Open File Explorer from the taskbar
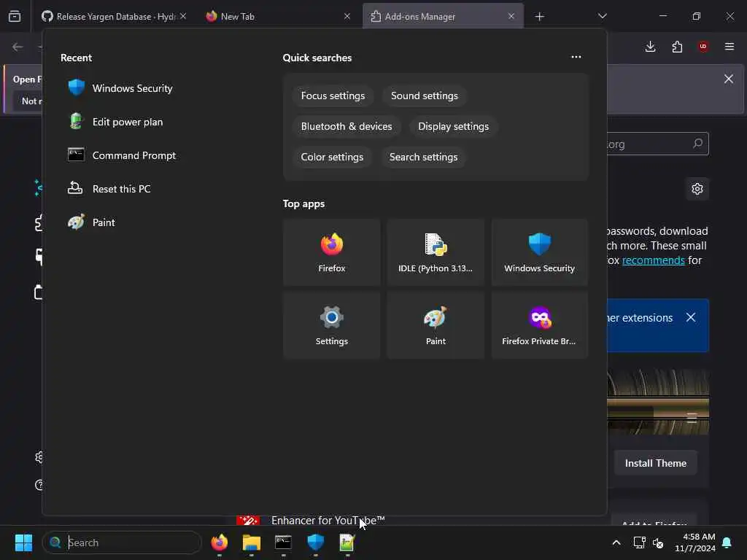 tap(251, 542)
